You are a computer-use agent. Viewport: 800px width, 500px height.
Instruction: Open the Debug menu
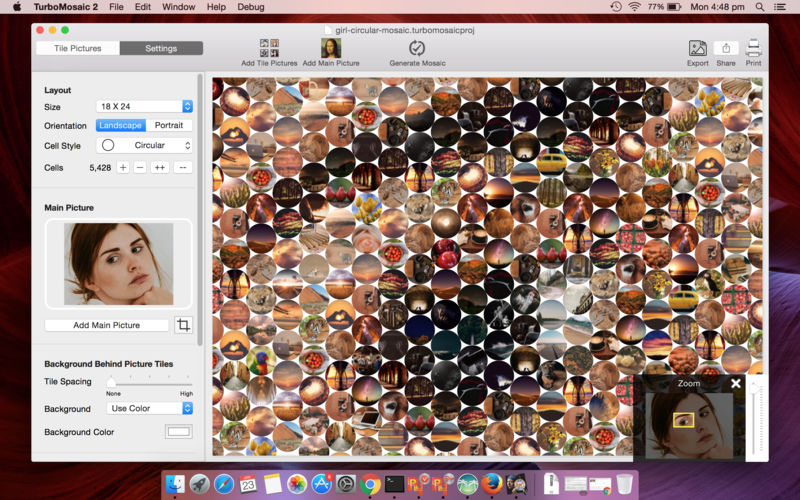[x=251, y=7]
